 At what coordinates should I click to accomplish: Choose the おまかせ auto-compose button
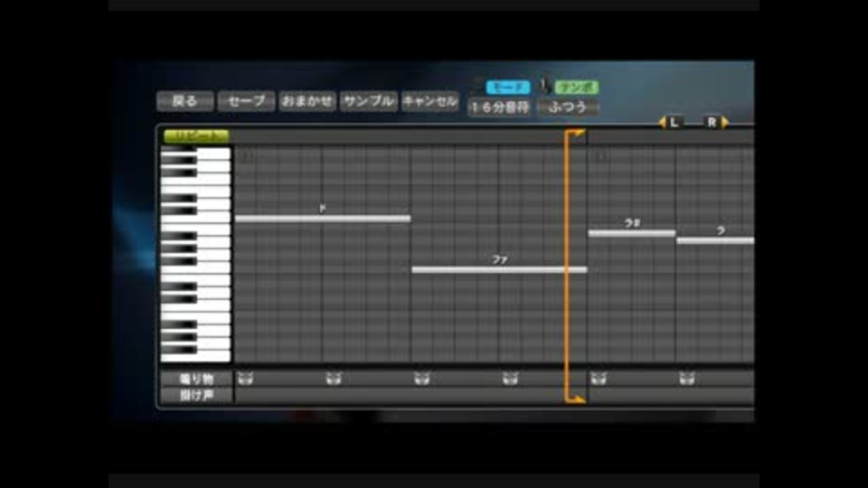307,101
